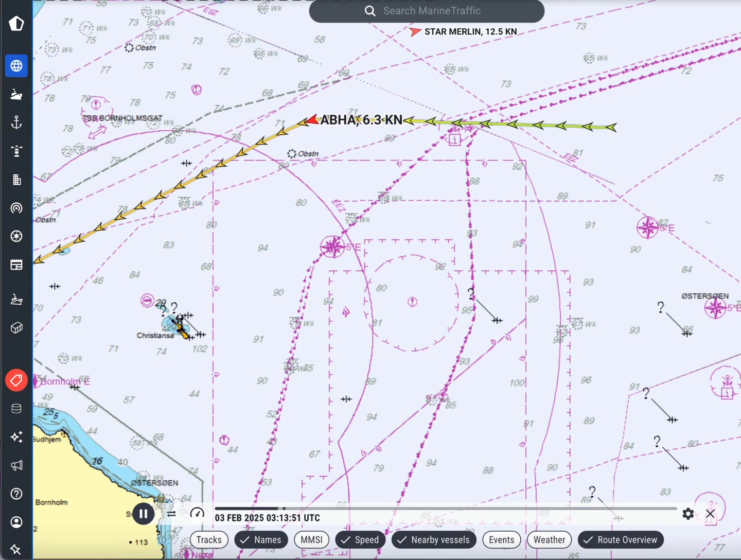Image resolution: width=741 pixels, height=560 pixels.
Task: Enable the Events option
Action: (502, 540)
